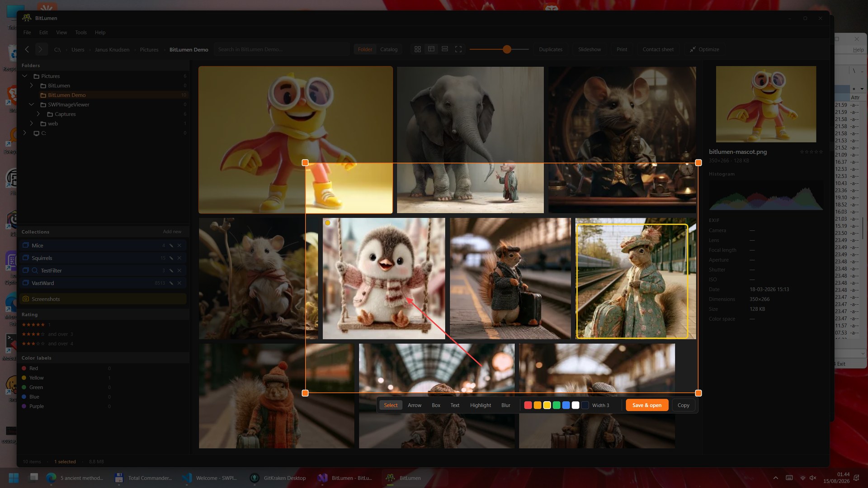The height and width of the screenshot is (488, 868).
Task: Expand the web folder node
Action: point(31,123)
